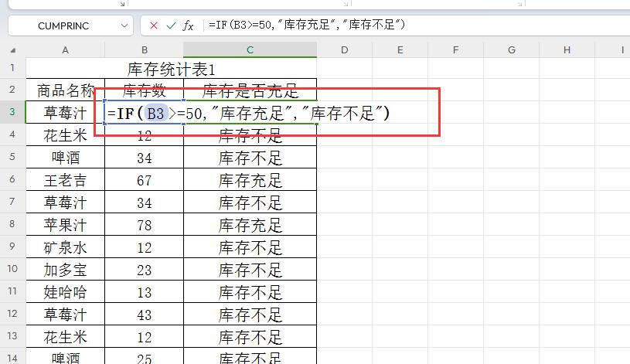
Task: Click cell B11 with value 13
Action: click(145, 292)
